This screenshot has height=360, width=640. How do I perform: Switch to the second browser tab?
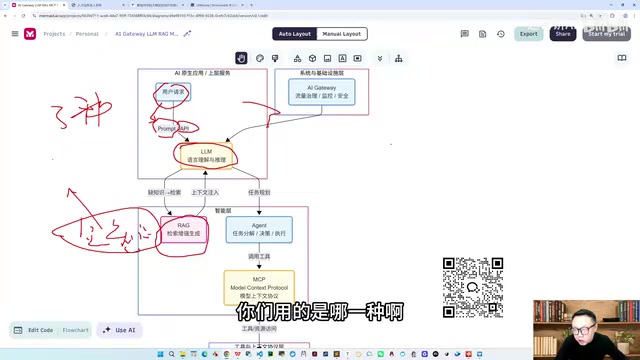pos(97,5)
